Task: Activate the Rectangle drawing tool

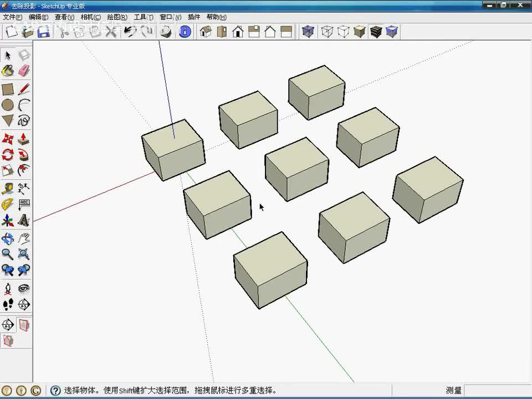Action: click(8, 89)
